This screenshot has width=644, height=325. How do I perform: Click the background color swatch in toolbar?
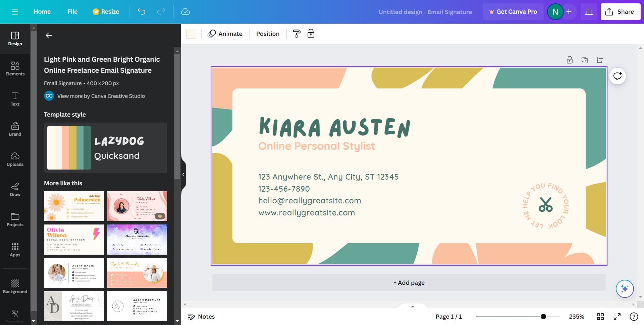pyautogui.click(x=191, y=34)
